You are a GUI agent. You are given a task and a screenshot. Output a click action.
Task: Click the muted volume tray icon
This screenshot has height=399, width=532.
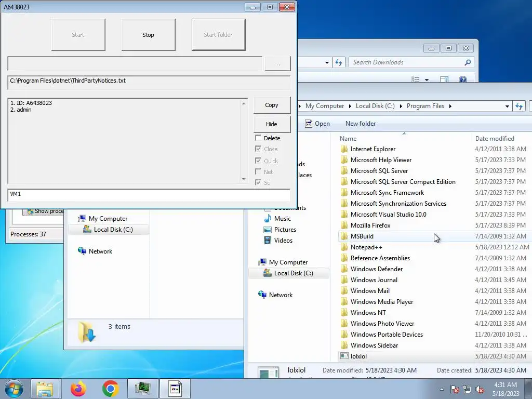480,389
